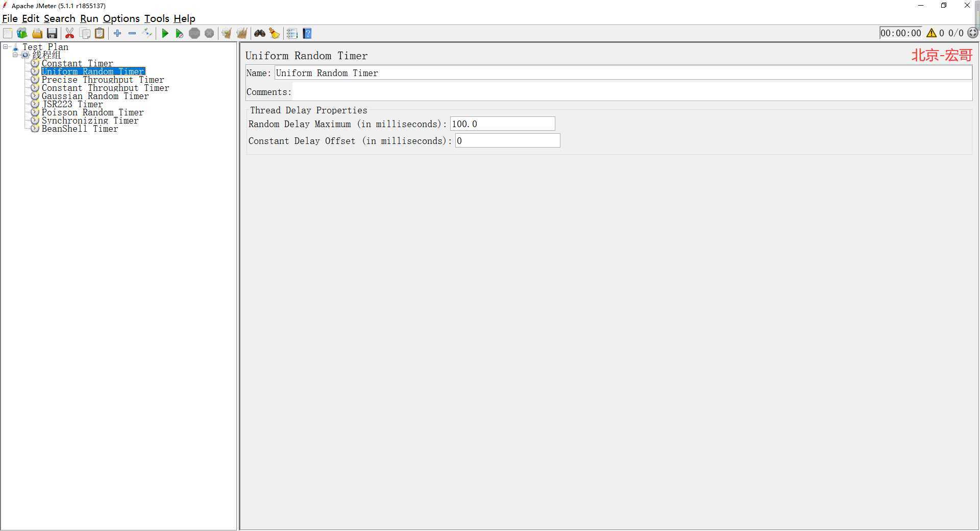Click the Paste clipboard icon
The image size is (980, 531).
100,33
